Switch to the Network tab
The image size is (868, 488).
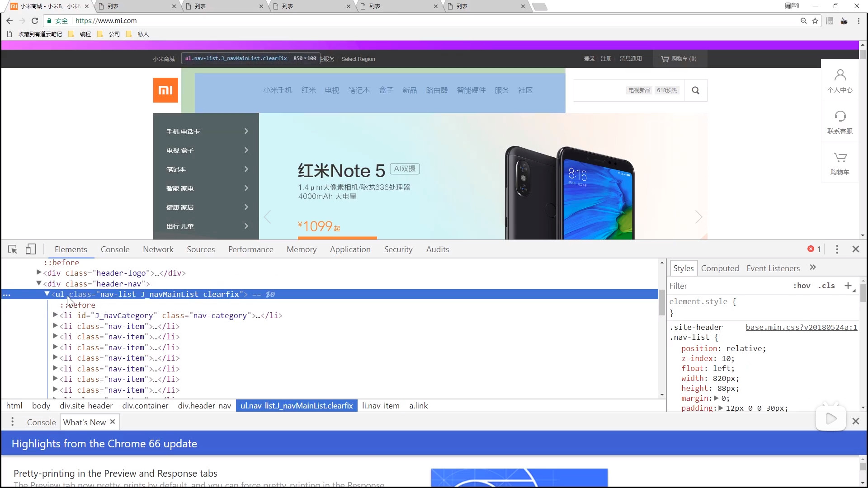[x=158, y=249]
